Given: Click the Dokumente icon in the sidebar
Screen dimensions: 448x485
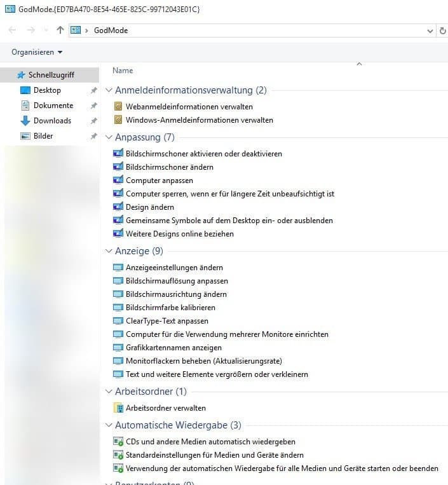Looking at the screenshot, I should pos(25,106).
